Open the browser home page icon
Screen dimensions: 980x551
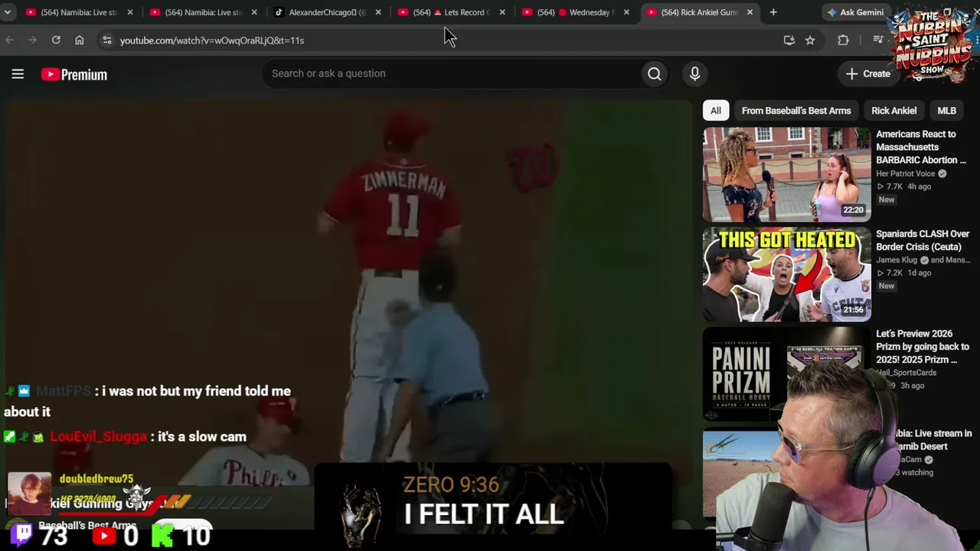coord(79,40)
